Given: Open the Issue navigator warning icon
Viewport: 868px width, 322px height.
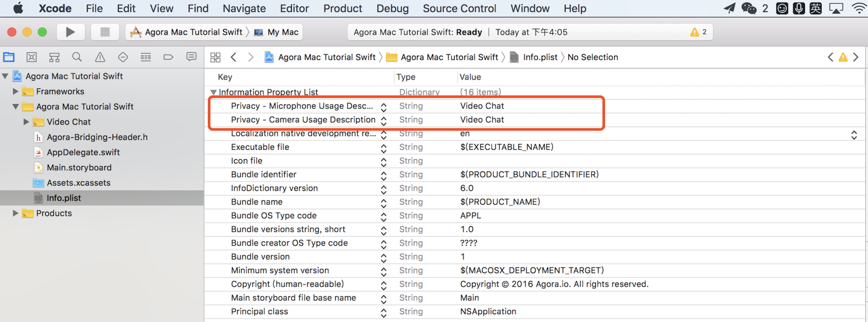Looking at the screenshot, I should [100, 57].
